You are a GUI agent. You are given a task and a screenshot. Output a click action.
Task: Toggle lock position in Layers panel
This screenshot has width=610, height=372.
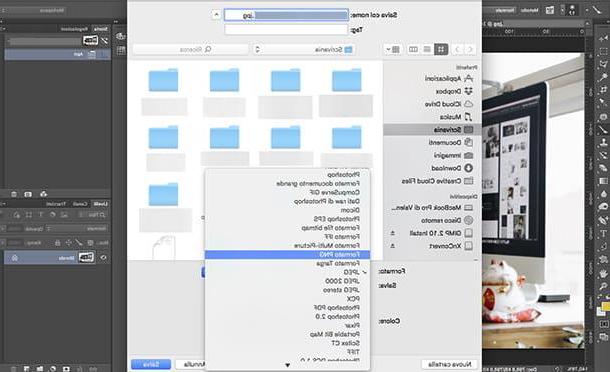(x=68, y=243)
